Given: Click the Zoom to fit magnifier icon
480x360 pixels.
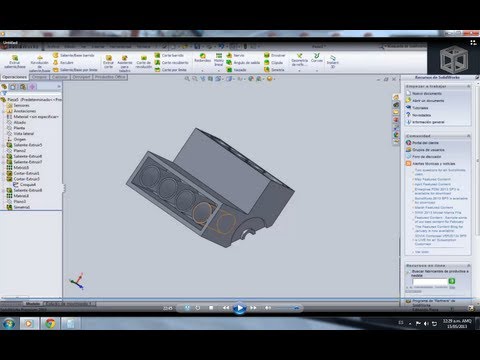Looking at the screenshot, I should [x=187, y=79].
